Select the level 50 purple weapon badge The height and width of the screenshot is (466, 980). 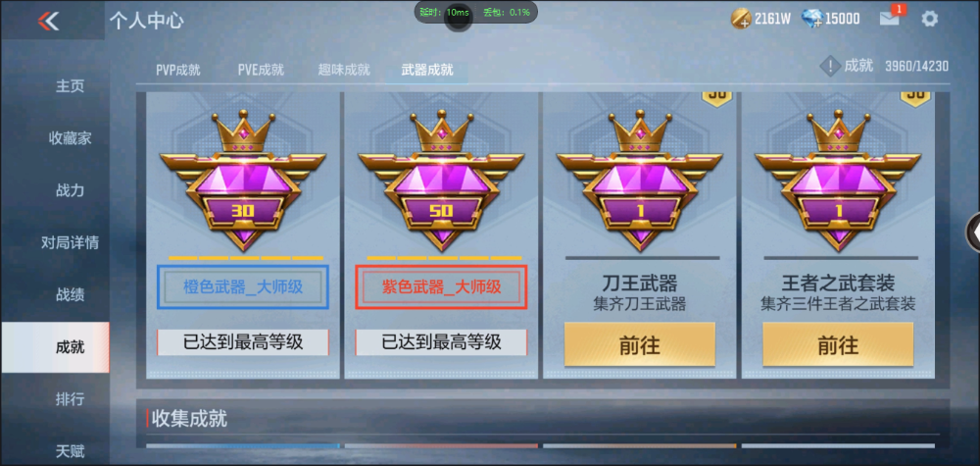click(441, 181)
